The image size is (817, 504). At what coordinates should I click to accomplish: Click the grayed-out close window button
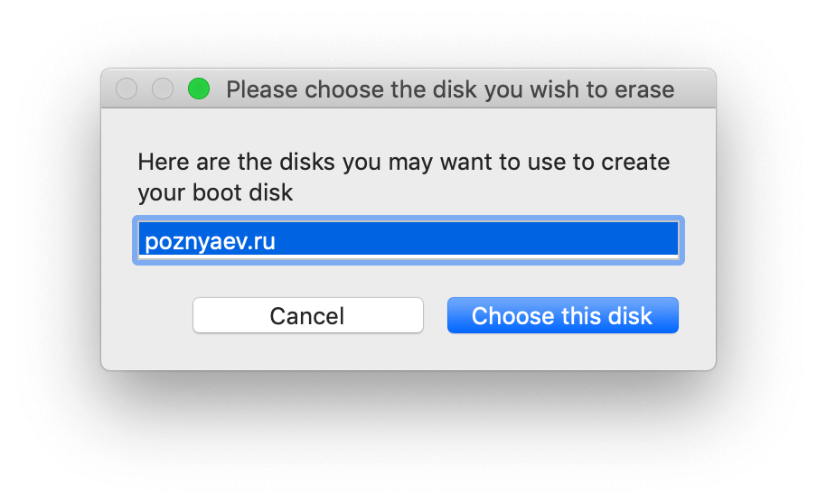(127, 89)
